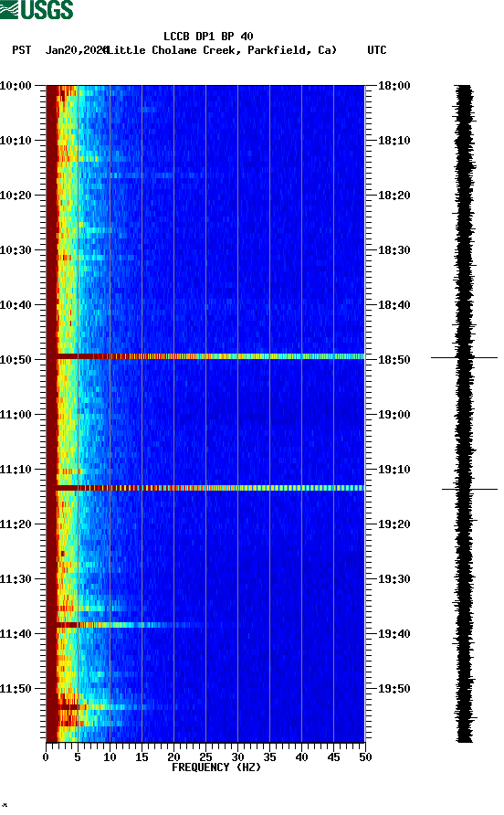Click the 10 Hz frequency axis label
The width and height of the screenshot is (504, 815).
click(x=110, y=757)
